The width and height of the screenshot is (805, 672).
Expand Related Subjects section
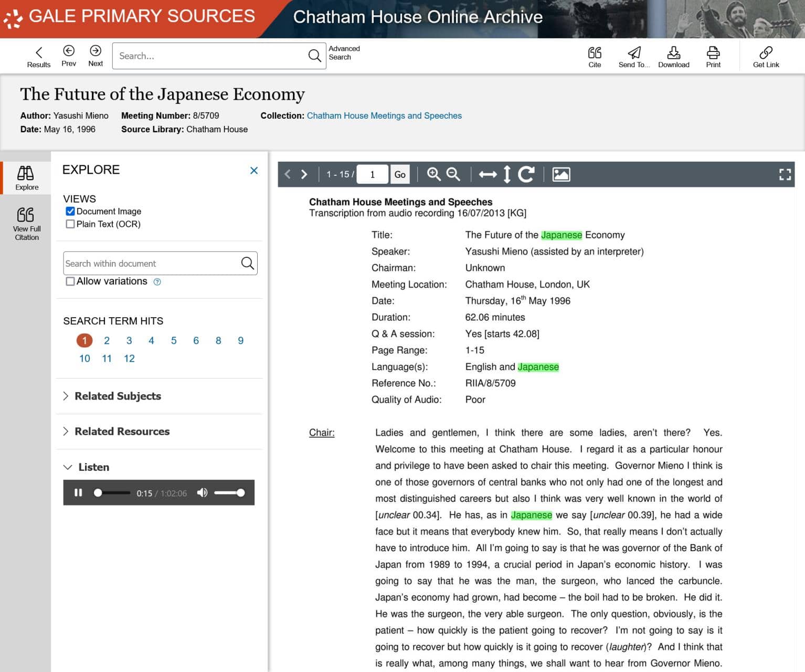click(x=112, y=396)
